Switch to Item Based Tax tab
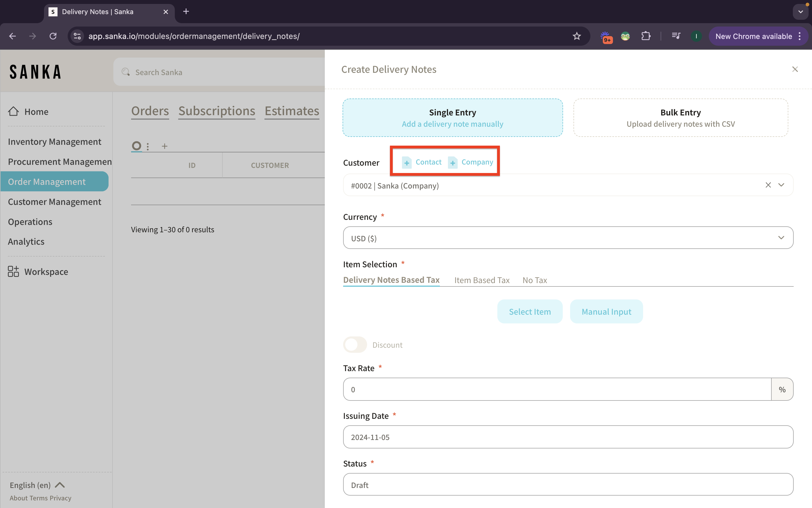This screenshot has width=812, height=508. click(x=482, y=280)
